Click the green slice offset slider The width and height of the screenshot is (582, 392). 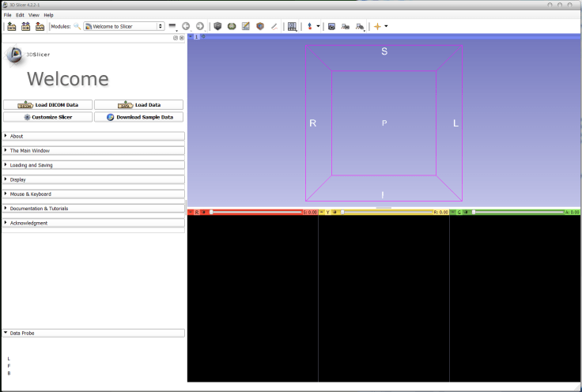[x=518, y=212]
